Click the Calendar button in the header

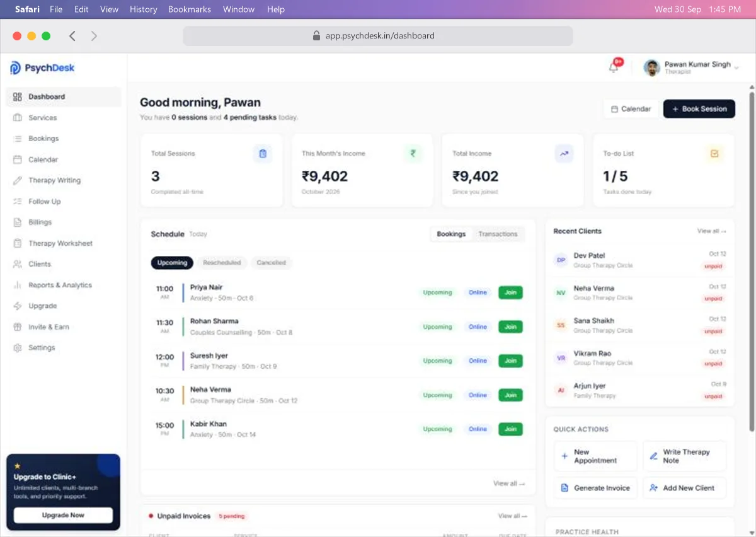tap(631, 109)
